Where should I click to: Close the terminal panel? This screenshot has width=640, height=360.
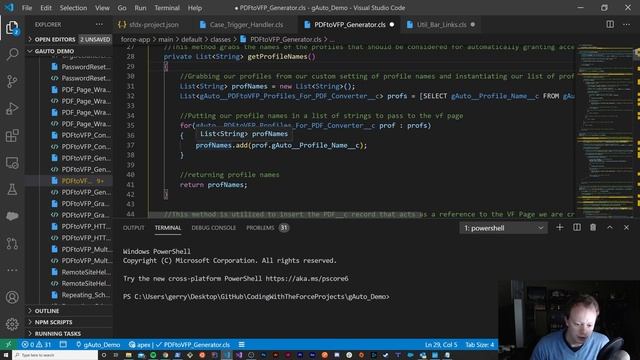point(627,228)
